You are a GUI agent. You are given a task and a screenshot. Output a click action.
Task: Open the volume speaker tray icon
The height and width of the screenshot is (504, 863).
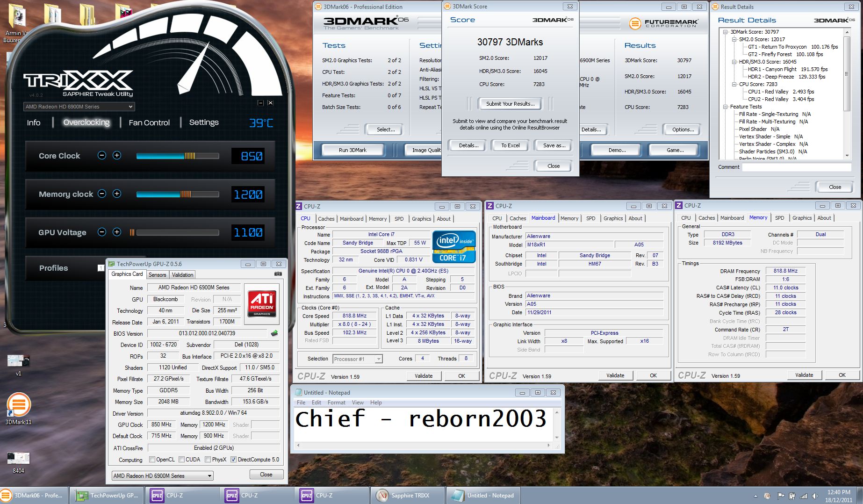pyautogui.click(x=815, y=496)
